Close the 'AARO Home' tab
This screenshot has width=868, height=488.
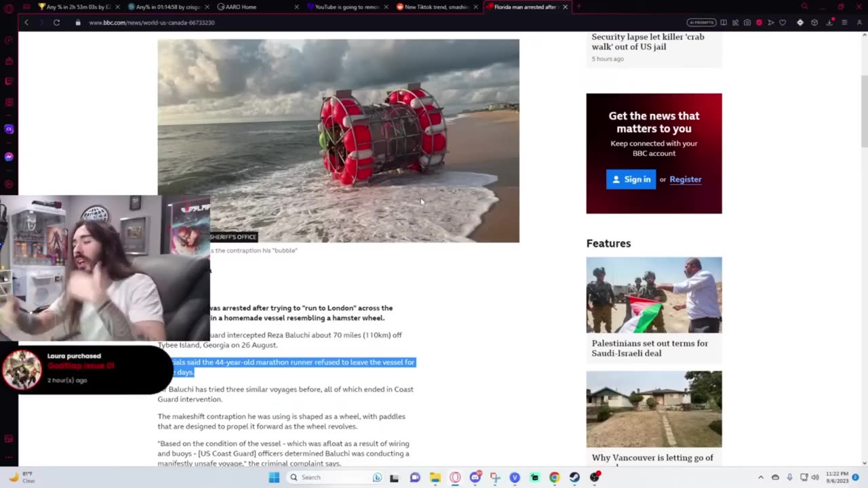(x=296, y=7)
